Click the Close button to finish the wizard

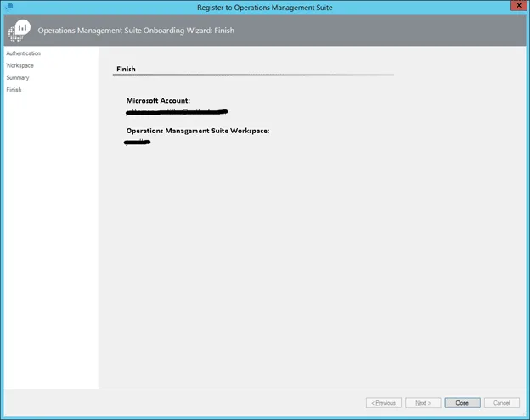tap(462, 403)
